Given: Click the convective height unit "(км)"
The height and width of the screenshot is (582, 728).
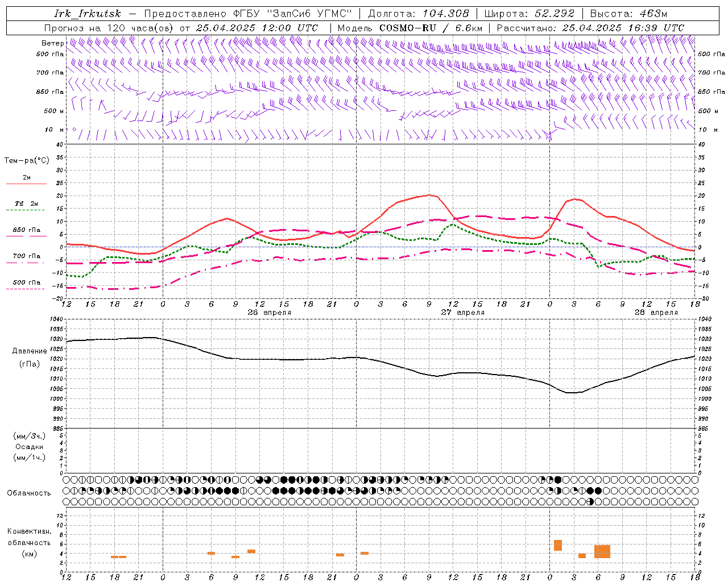Looking at the screenshot, I should coord(30,554).
